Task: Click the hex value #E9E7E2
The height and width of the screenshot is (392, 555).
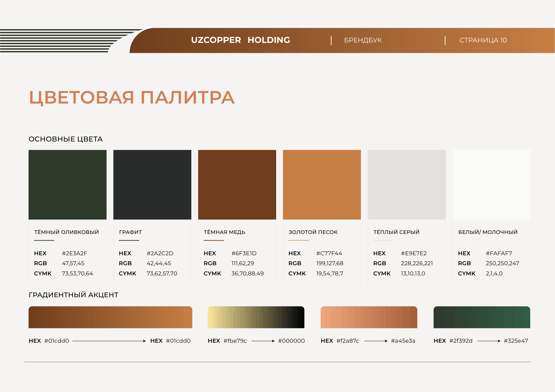Action: point(414,253)
